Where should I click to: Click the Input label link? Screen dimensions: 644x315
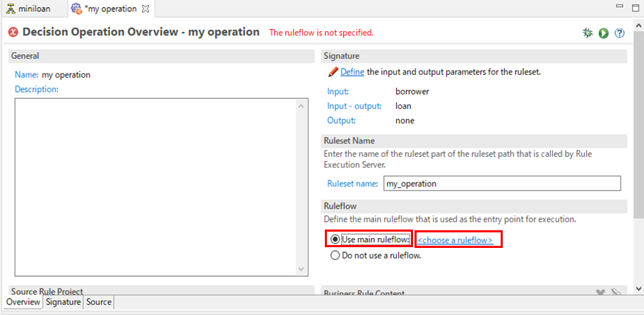coord(338,92)
